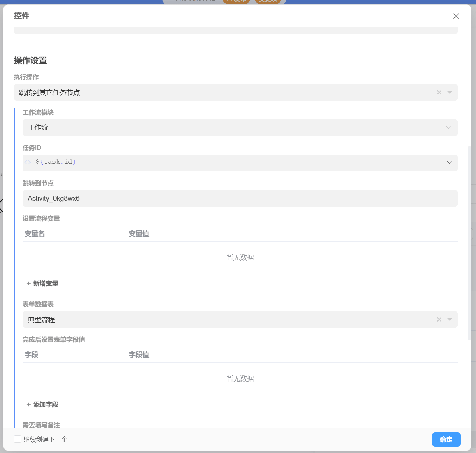The width and height of the screenshot is (476, 453).
Task: Click the 工作流 selected value text
Action: tap(38, 128)
